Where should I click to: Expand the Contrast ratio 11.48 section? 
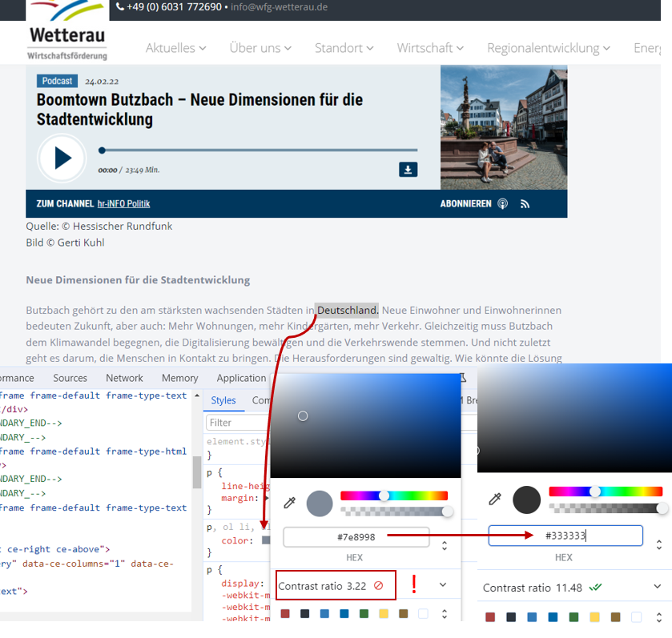coord(658,586)
